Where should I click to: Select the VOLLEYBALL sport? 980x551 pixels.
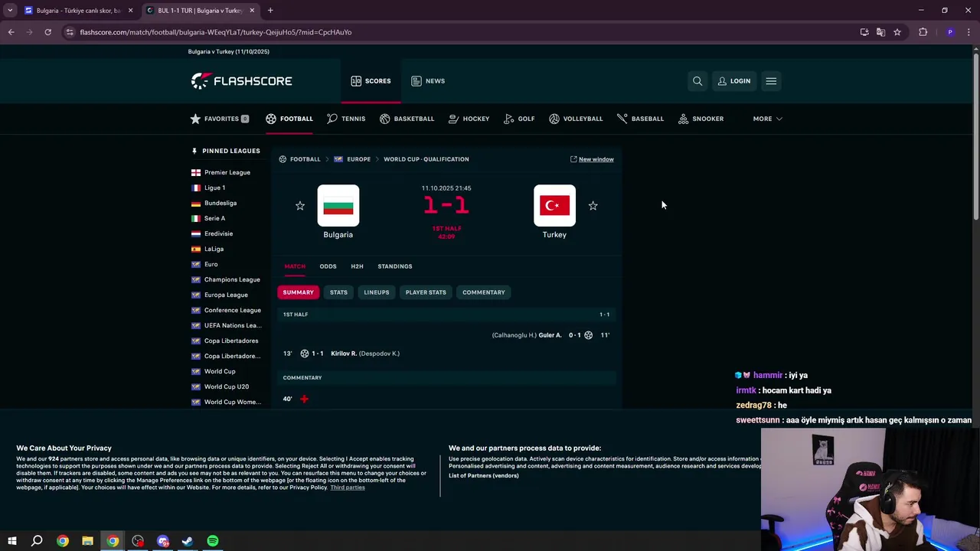[576, 119]
